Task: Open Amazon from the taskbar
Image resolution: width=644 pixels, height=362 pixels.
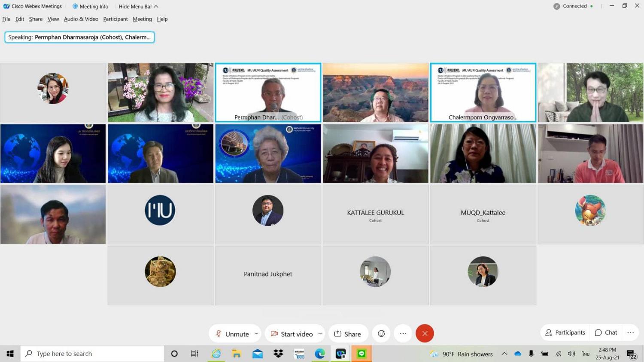Action: tap(299, 353)
